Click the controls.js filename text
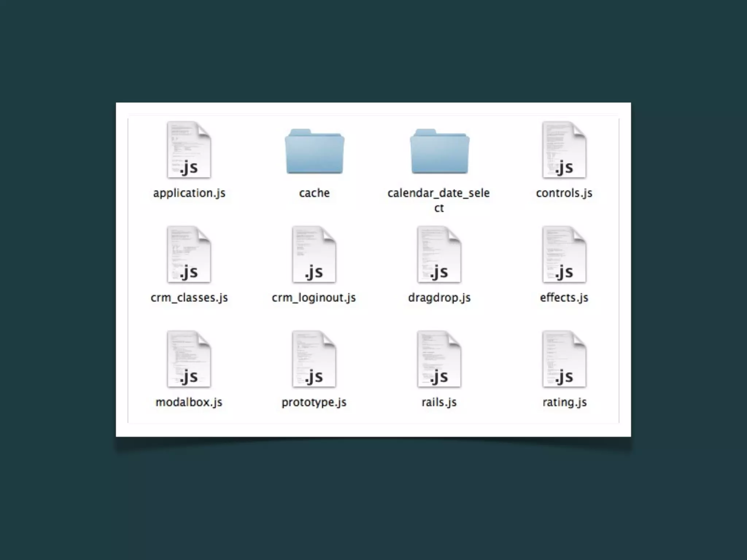The height and width of the screenshot is (560, 747). coord(564,193)
